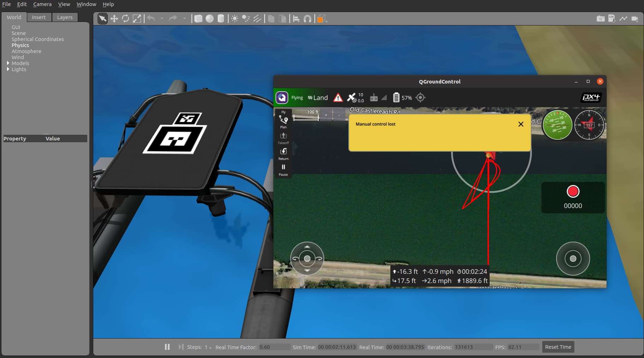The height and width of the screenshot is (358, 644).
Task: Open the align tool
Action: tap(296, 19)
